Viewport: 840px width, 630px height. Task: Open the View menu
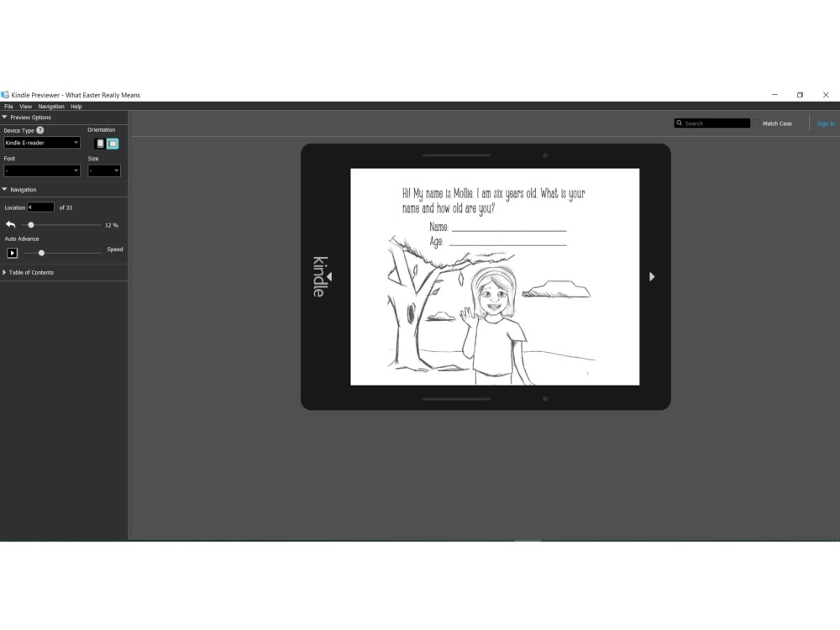tap(26, 107)
